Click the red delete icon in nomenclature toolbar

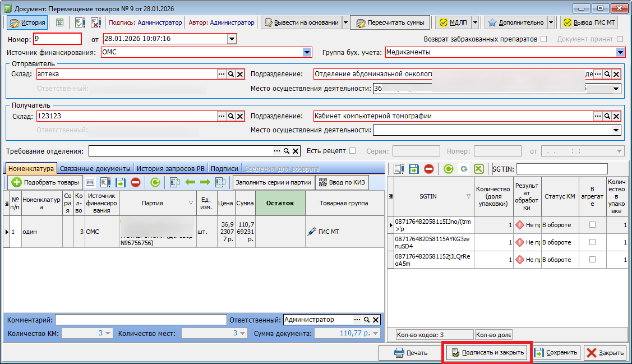[x=135, y=182]
